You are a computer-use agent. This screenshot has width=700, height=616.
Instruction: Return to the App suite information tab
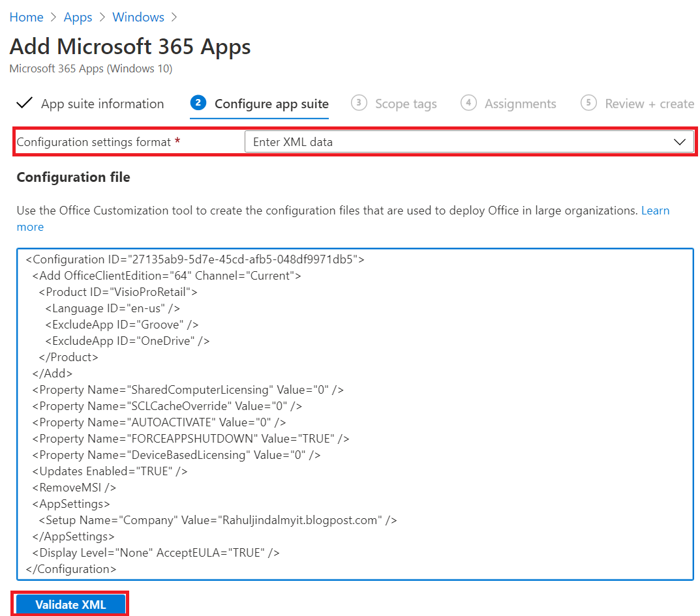(x=101, y=103)
